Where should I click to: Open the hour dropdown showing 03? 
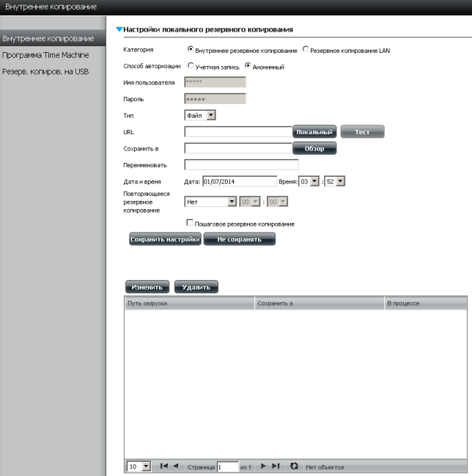309,181
